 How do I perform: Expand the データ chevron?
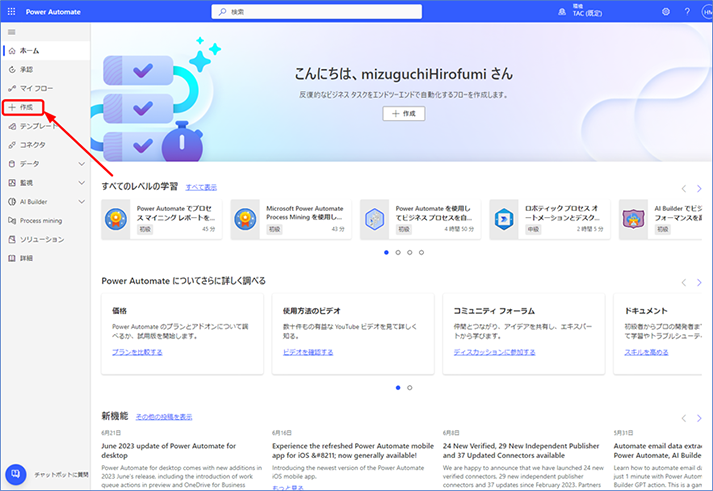[81, 164]
